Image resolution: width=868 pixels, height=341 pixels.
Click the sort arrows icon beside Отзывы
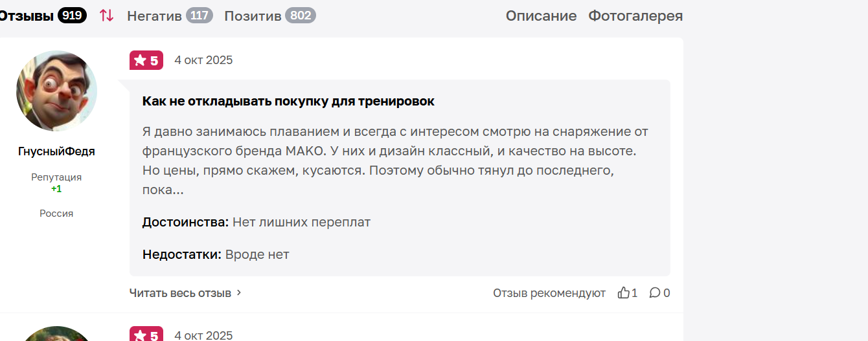pos(106,16)
